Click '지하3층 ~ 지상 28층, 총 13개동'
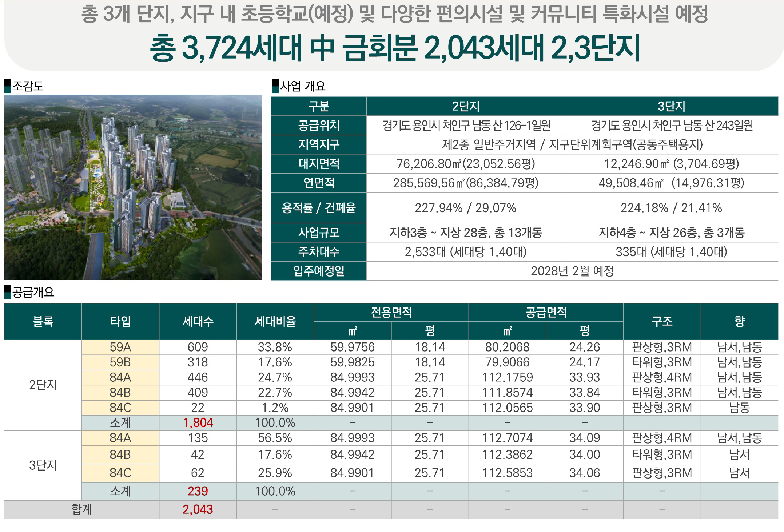The height and width of the screenshot is (532, 784). tap(466, 233)
